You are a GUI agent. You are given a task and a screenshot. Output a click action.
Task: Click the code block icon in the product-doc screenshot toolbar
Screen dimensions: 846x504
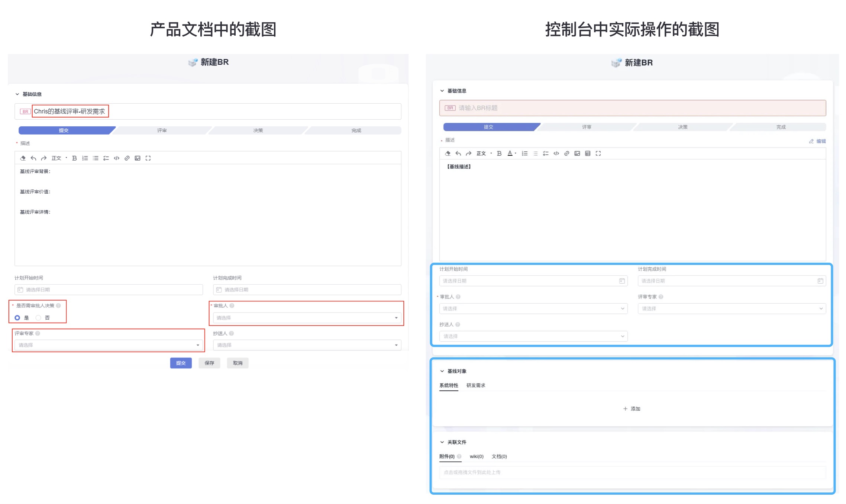[x=117, y=158]
